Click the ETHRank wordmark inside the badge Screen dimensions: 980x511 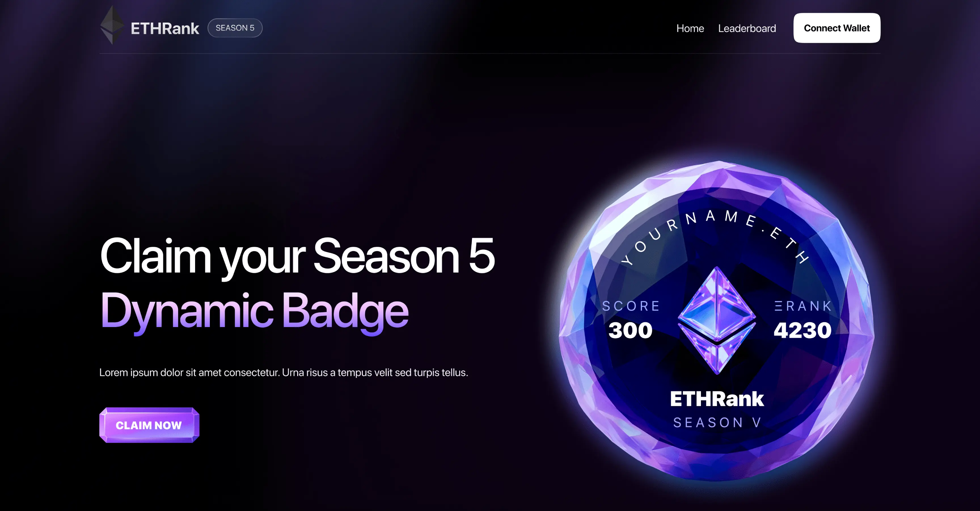coord(717,399)
